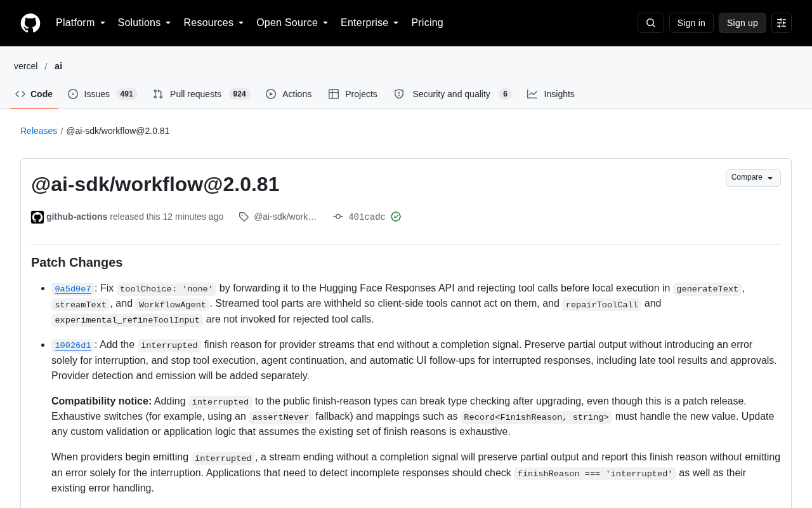
Task: Expand the Open Source menu
Action: tap(292, 23)
